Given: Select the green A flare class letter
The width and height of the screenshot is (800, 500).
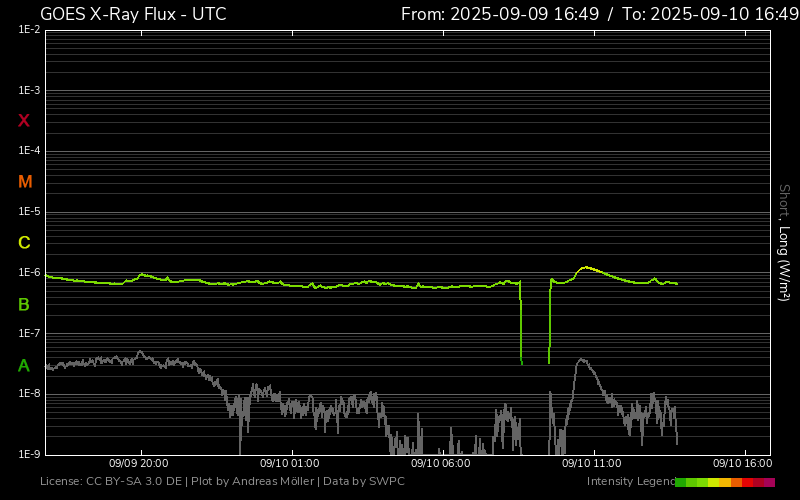Looking at the screenshot, I should click(24, 365).
